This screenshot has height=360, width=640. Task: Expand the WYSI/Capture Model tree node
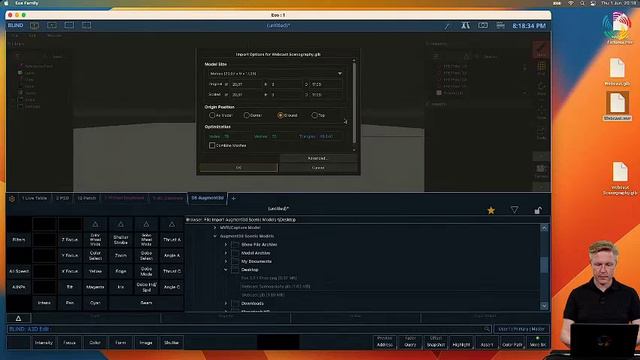pos(215,228)
